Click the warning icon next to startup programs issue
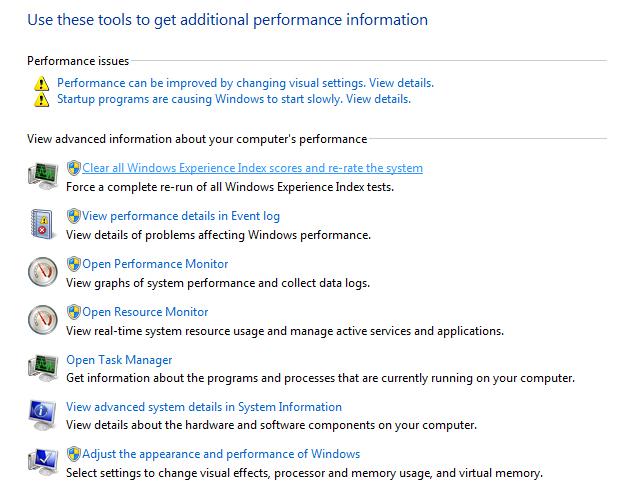 (x=41, y=100)
